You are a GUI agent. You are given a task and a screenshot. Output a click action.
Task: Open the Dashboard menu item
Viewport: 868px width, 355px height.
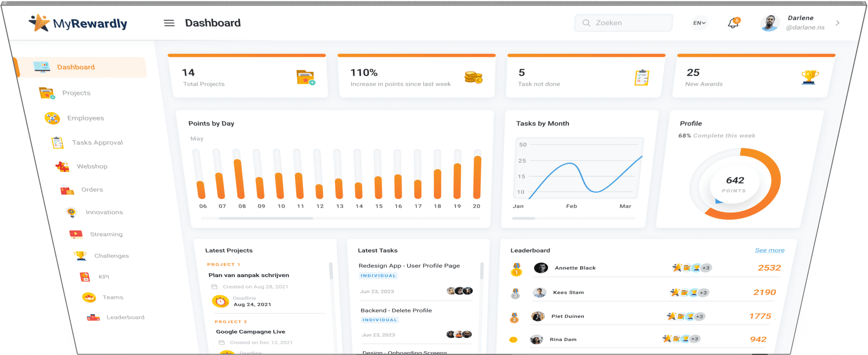pyautogui.click(x=80, y=67)
